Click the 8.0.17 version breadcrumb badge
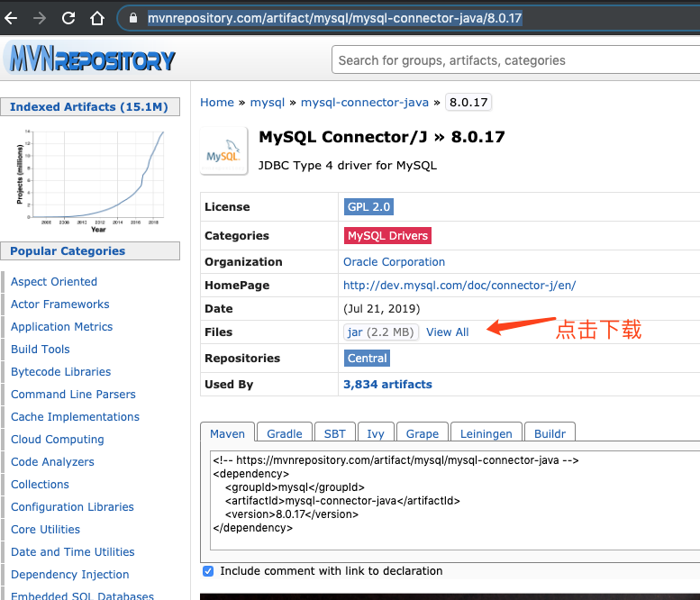The width and height of the screenshot is (700, 600). coord(468,102)
